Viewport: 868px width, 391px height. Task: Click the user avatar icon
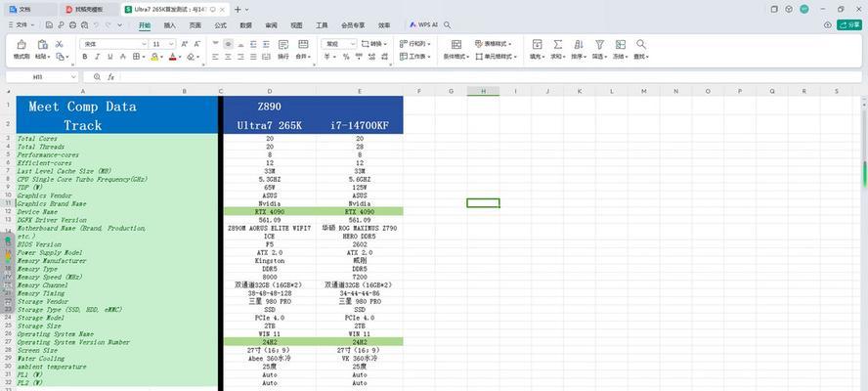tap(804, 10)
